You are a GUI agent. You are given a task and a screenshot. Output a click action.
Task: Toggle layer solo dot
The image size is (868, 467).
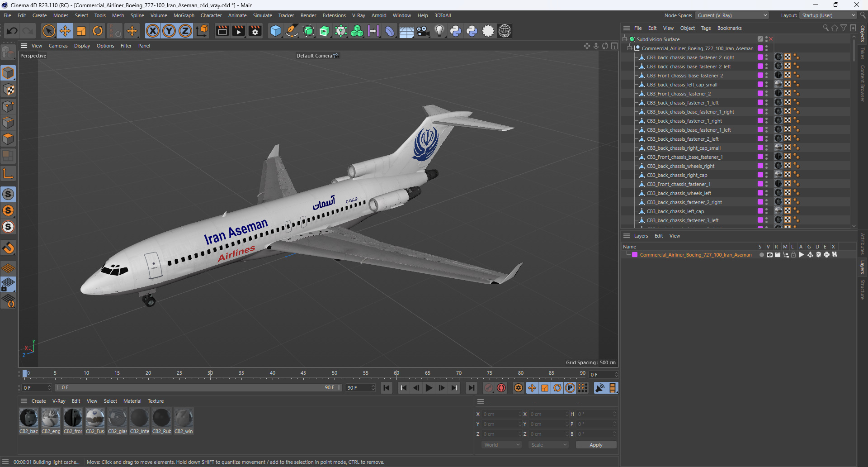pos(761,255)
